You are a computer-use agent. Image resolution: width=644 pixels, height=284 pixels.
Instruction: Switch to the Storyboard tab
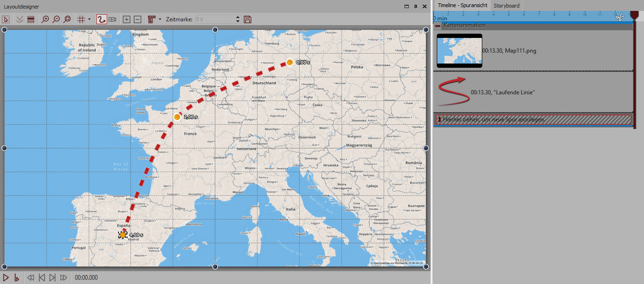[506, 6]
